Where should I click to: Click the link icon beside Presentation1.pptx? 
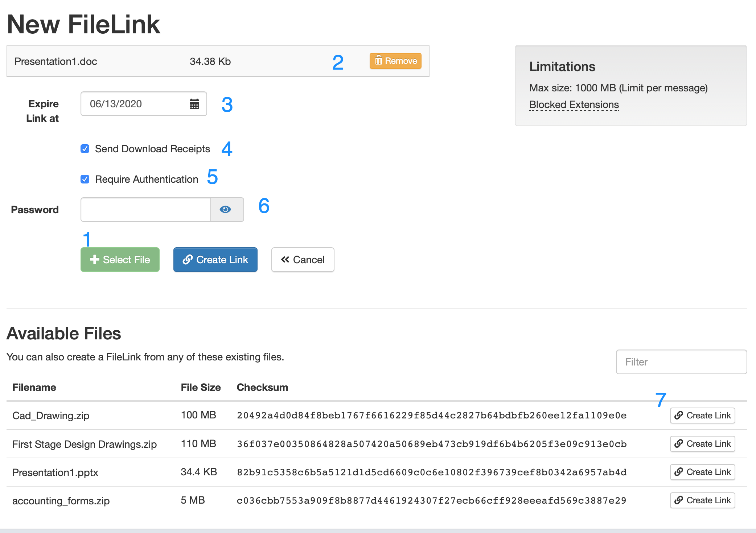click(678, 472)
